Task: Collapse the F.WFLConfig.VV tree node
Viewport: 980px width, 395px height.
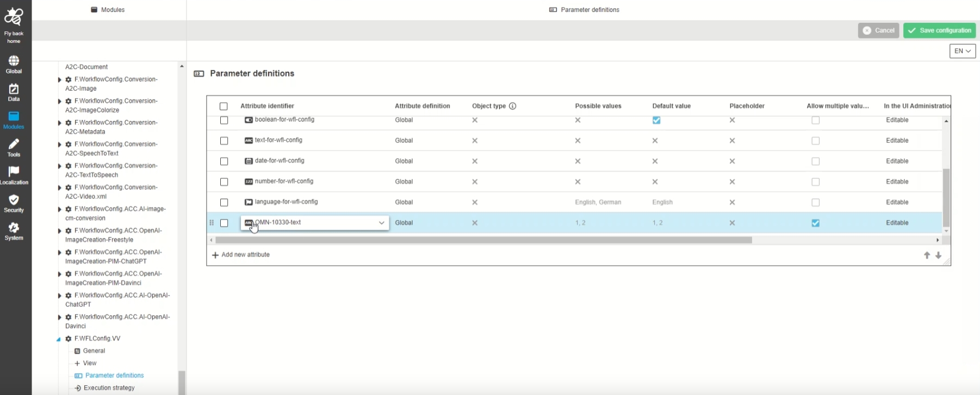Action: click(x=59, y=339)
